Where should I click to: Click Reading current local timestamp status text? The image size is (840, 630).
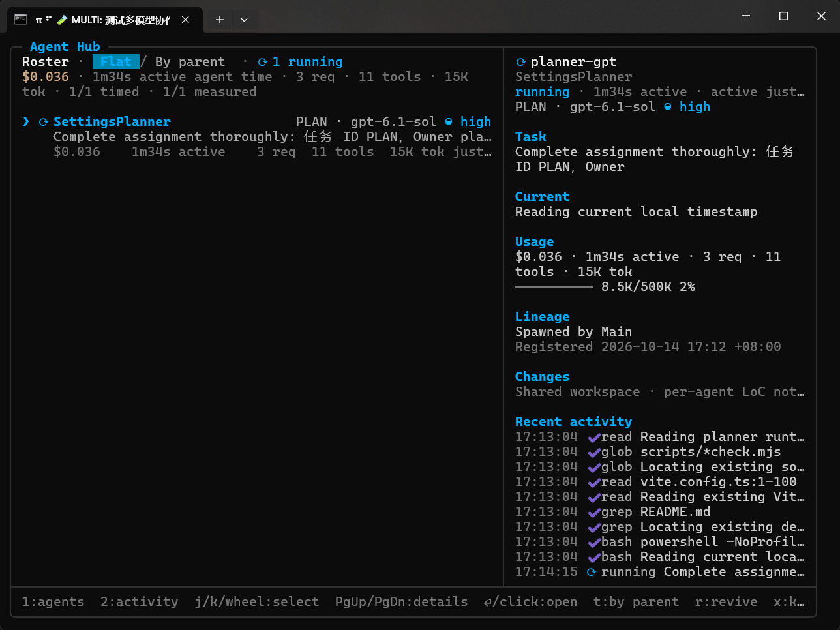pos(636,211)
